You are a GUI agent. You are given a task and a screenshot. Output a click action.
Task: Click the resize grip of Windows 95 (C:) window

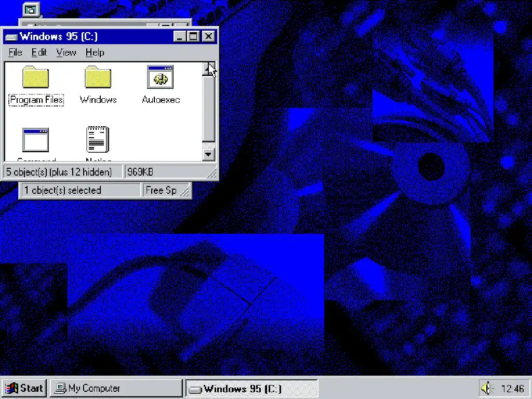coord(212,174)
